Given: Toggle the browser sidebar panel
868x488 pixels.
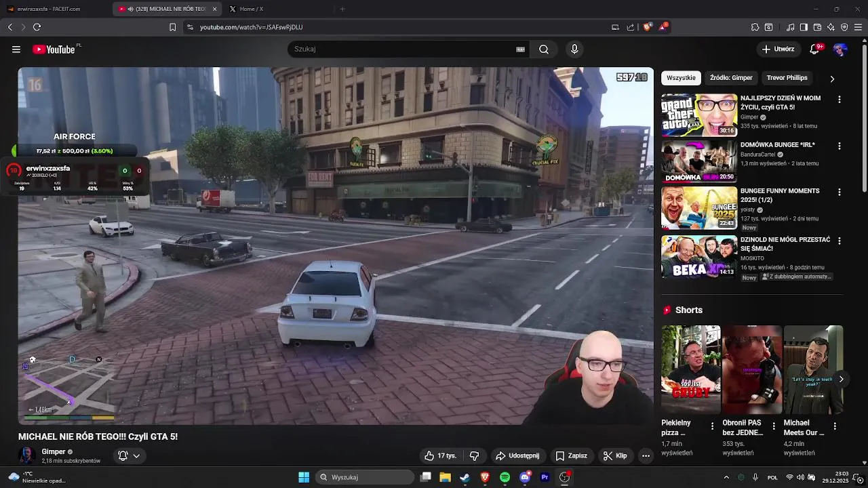Looking at the screenshot, I should click(x=804, y=27).
